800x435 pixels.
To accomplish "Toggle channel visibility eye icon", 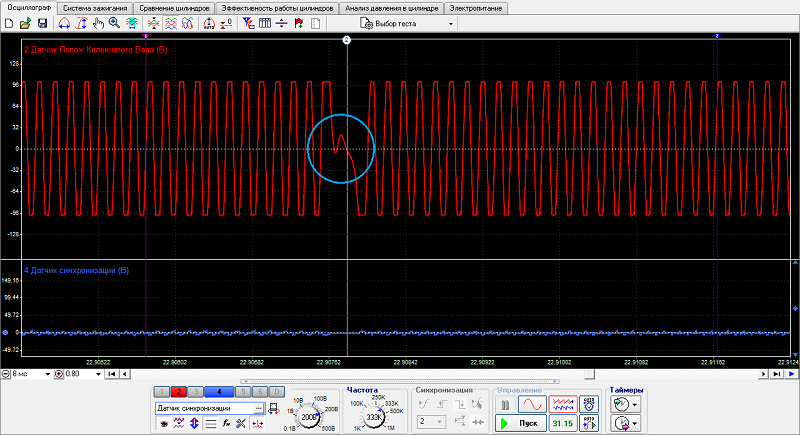I will coord(163,423).
